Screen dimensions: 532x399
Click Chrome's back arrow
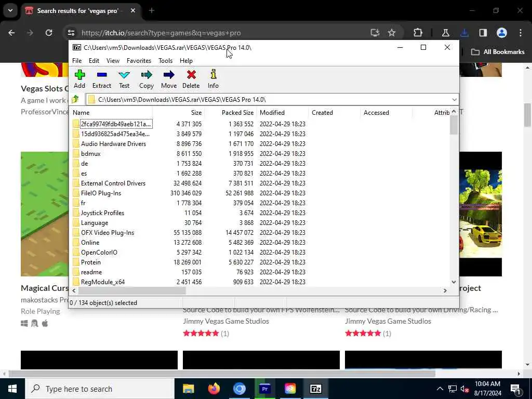pyautogui.click(x=11, y=33)
